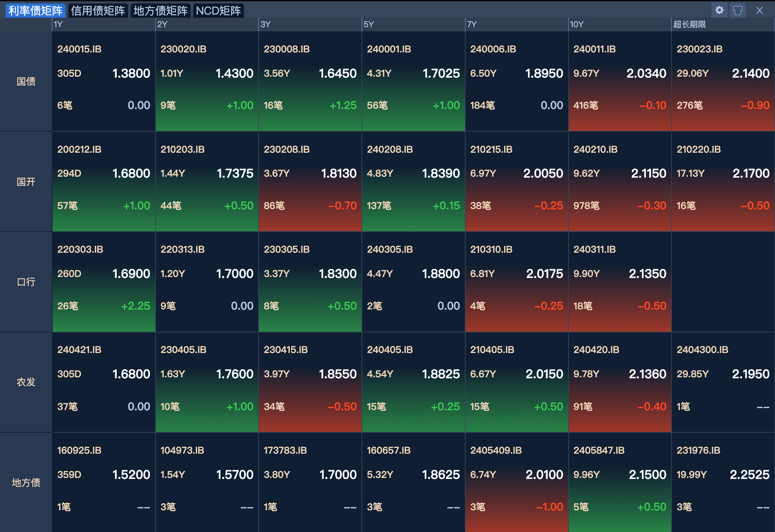This screenshot has height=532, width=775.
Task: Select the 利率债矩阵 tab
Action: pyautogui.click(x=35, y=11)
